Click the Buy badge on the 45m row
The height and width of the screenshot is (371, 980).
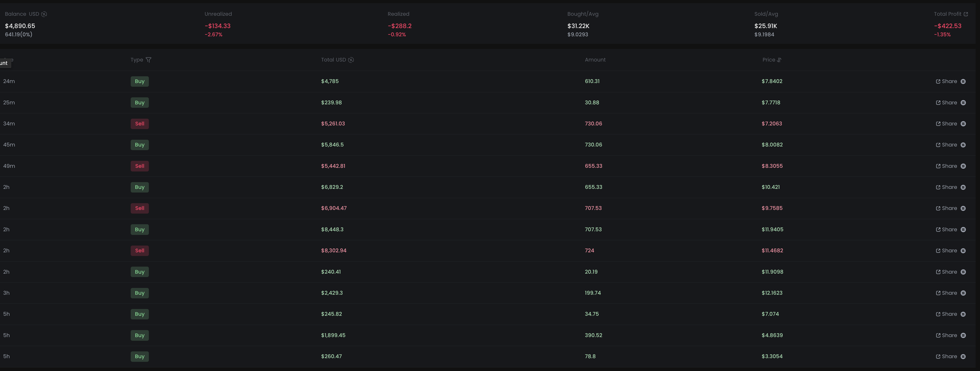[140, 144]
